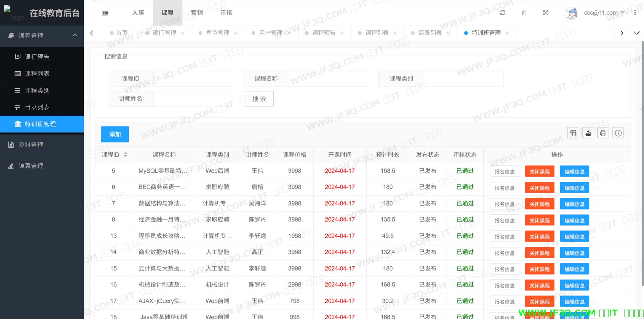Screen dimensions: 644x319
Task: Toggle fullscreen mode icon
Action: point(546,13)
